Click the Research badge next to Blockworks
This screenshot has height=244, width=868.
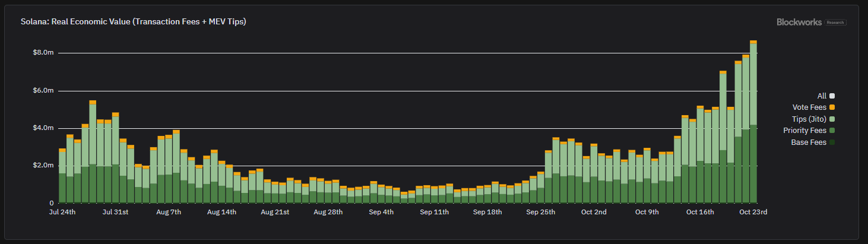tap(835, 23)
